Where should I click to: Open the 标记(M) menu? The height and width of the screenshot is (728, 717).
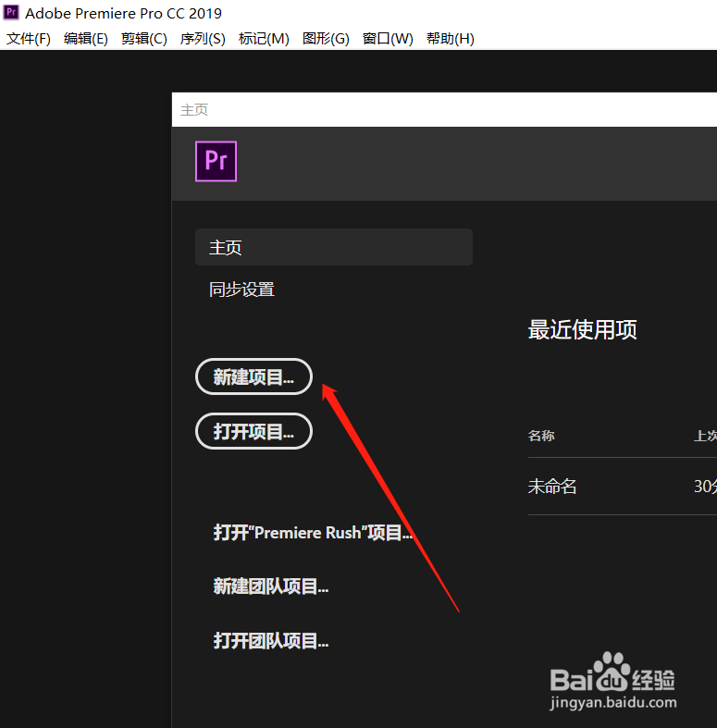tap(264, 39)
